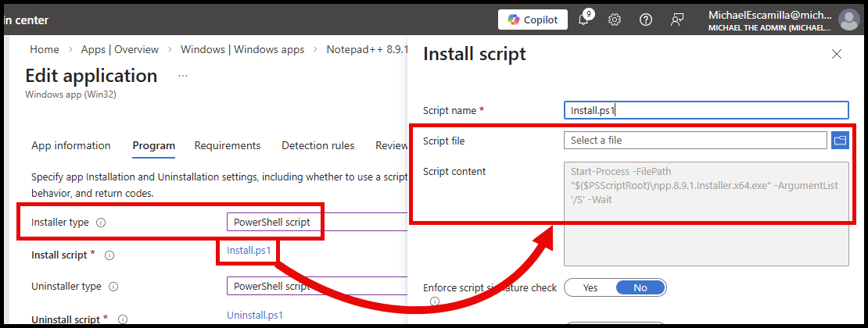Open the Detection rules tab
This screenshot has height=328, width=868.
[317, 145]
